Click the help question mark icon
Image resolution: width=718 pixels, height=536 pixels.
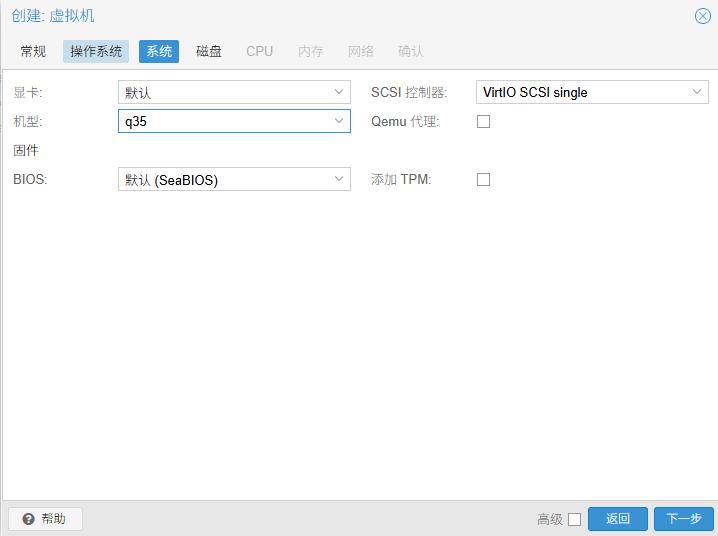coord(28,519)
